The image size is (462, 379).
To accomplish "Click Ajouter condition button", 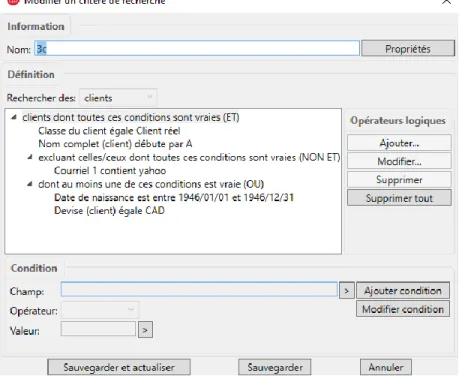I will pos(403,290).
